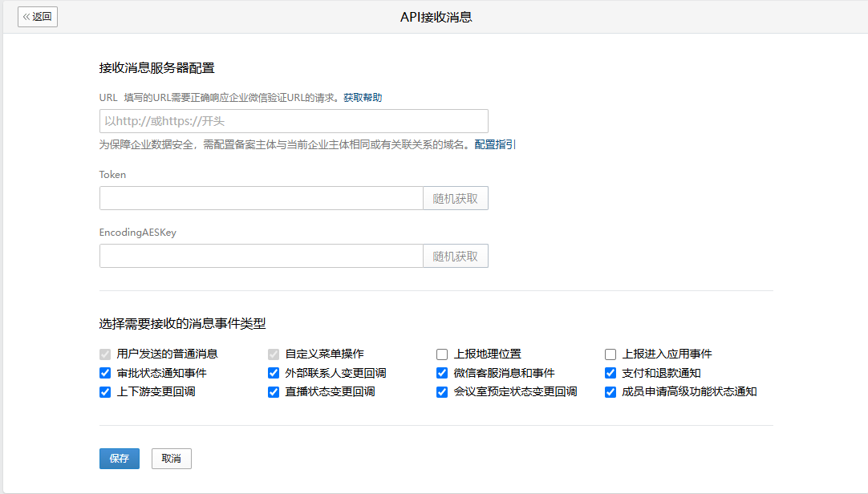Open the 获取帮助 help link
868x494 pixels.
click(x=363, y=97)
